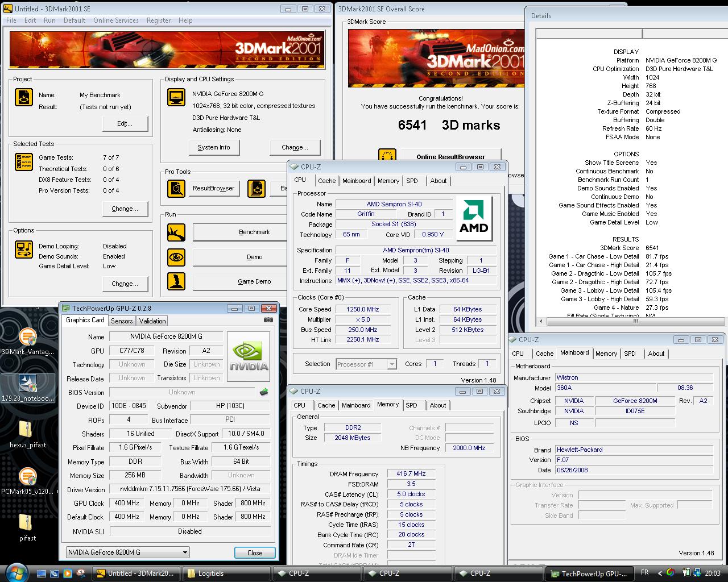Screen dimensions: 728x582
Task: Click the ResultBrowser button
Action: [214, 188]
